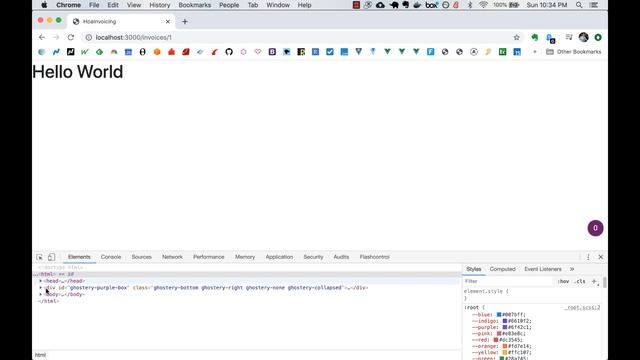Click the browser forward arrow
The height and width of the screenshot is (360, 640).
coord(56,37)
